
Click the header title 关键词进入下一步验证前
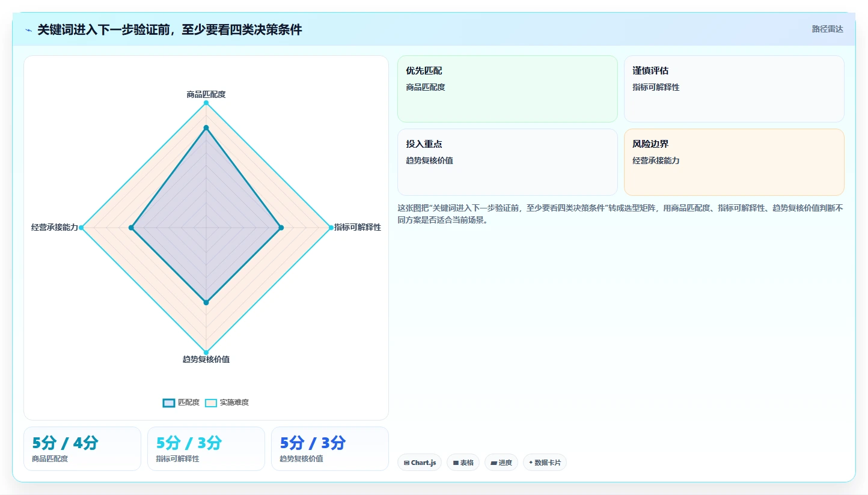click(170, 29)
